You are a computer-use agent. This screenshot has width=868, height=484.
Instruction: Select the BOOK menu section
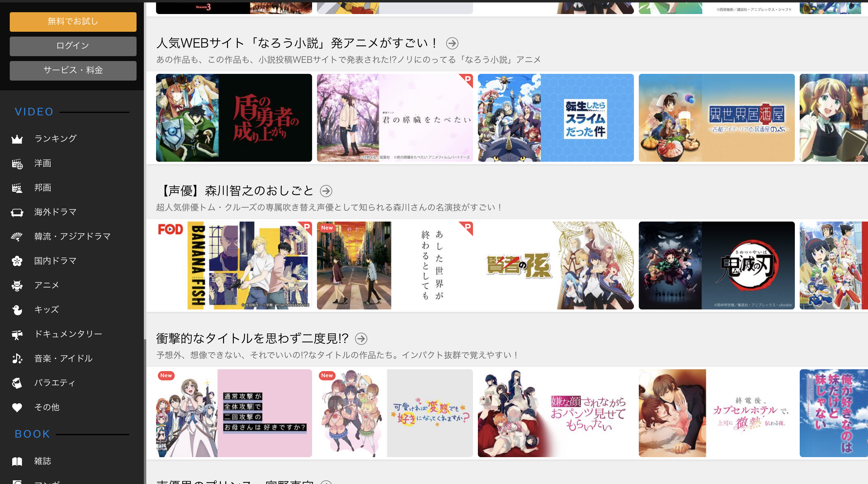click(x=31, y=434)
